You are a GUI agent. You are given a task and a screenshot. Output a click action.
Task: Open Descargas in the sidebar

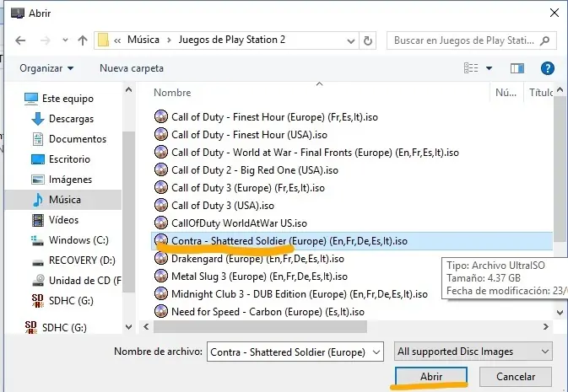pyautogui.click(x=62, y=119)
